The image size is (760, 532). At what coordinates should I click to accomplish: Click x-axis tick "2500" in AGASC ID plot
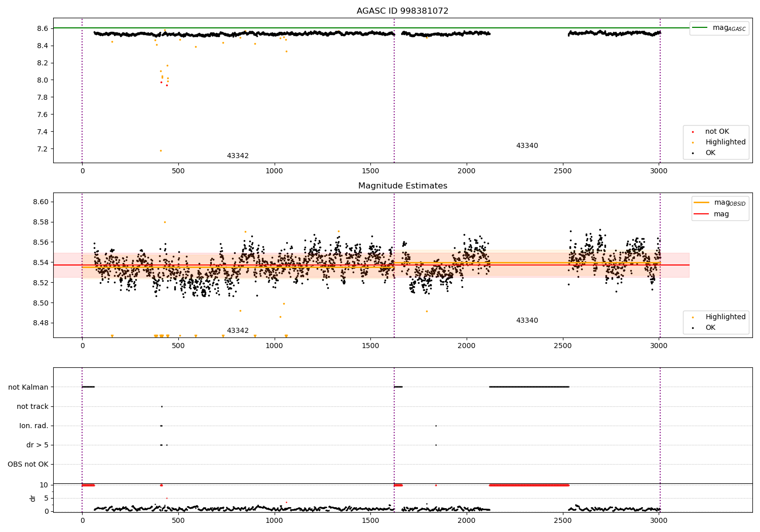[x=562, y=171]
